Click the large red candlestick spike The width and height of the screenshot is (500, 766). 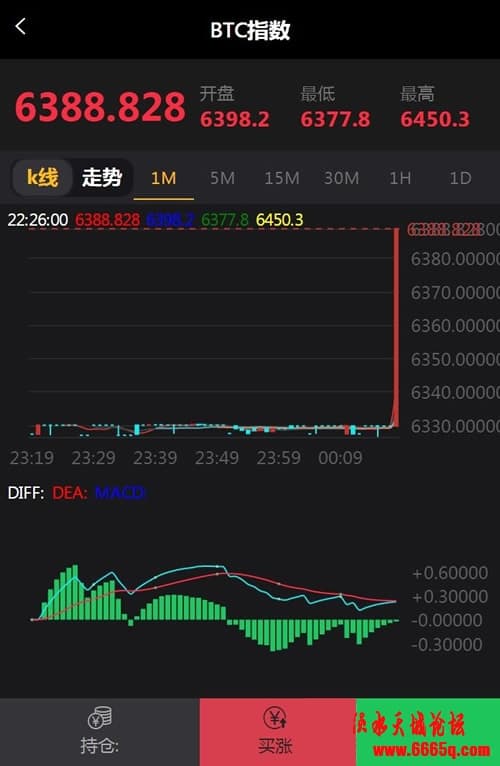tap(395, 327)
